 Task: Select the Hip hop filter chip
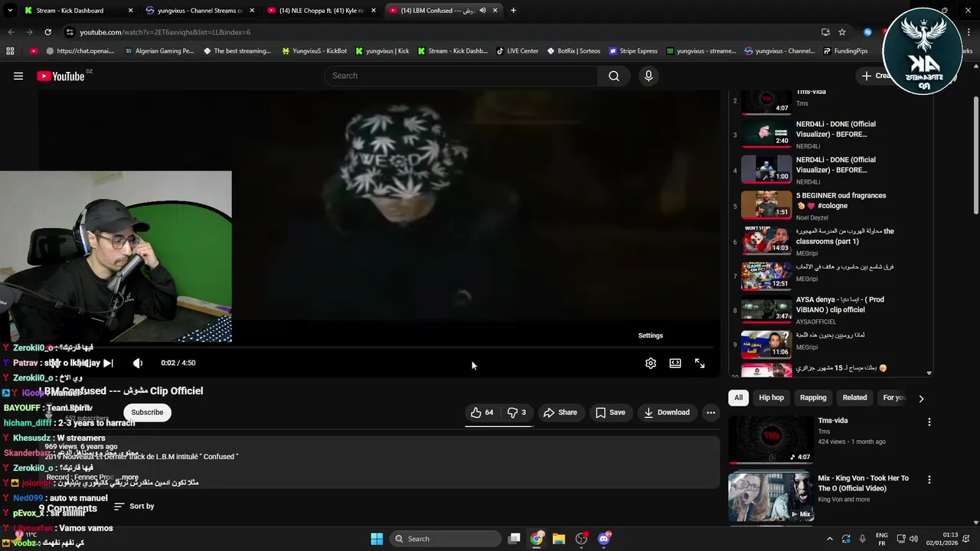point(771,398)
